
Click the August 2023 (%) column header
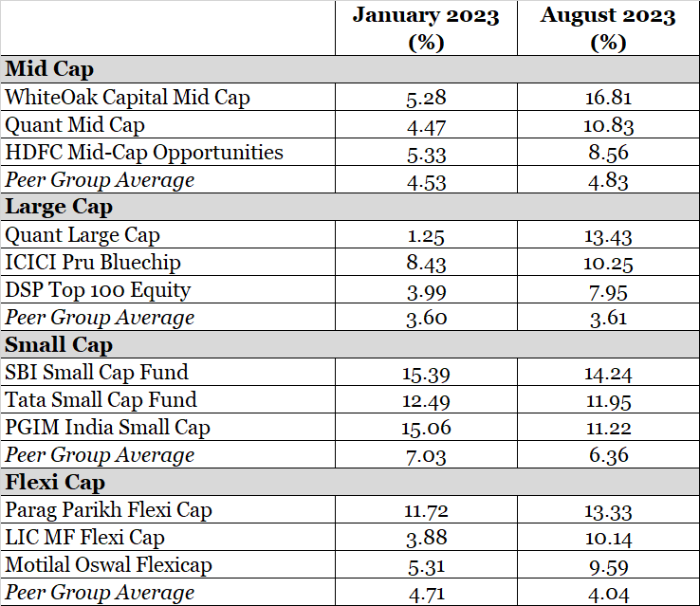click(x=608, y=28)
